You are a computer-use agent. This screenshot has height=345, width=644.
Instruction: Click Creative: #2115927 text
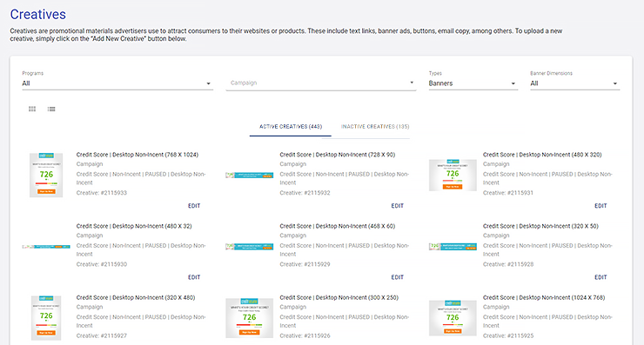(x=102, y=335)
